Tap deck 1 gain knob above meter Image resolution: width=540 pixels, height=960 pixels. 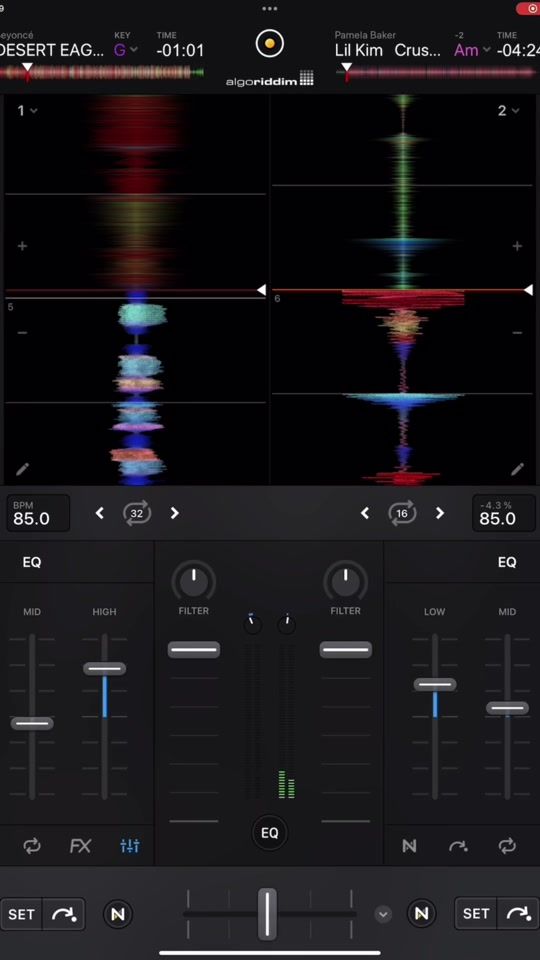point(252,624)
